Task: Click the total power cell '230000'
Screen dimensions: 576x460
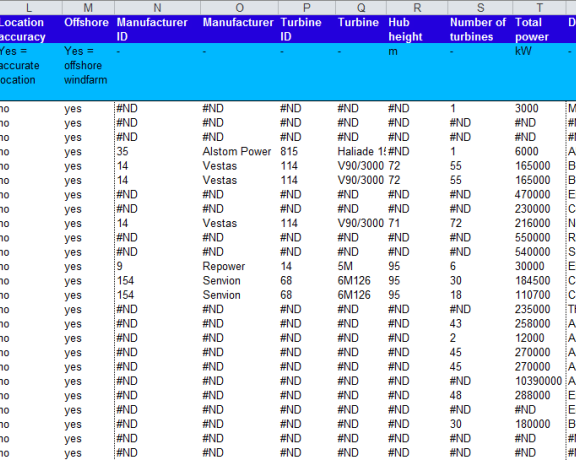Action: (539, 209)
